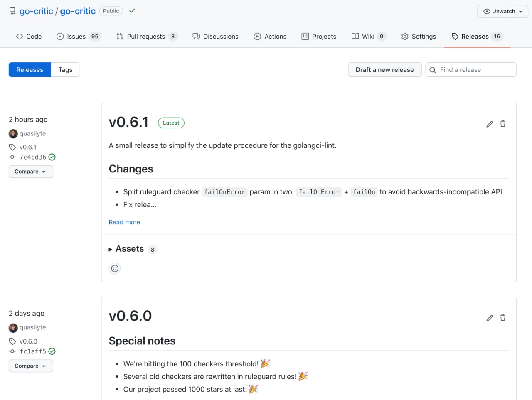Click quasilyte avatar under 2 days ago

pyautogui.click(x=13, y=328)
